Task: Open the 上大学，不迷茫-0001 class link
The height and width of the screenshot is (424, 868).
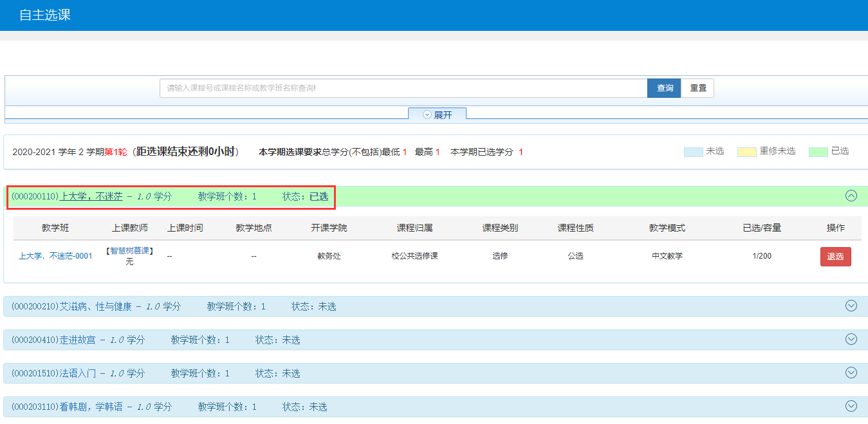Action: 55,256
